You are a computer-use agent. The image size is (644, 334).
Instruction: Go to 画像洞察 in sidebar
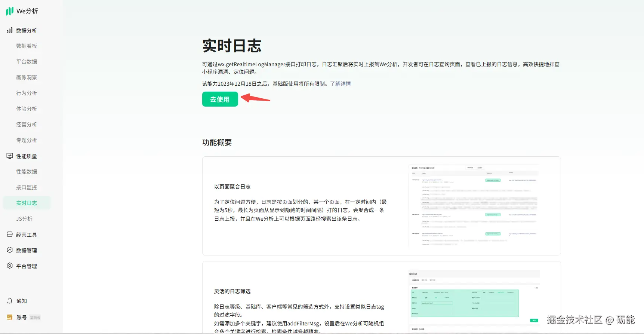click(x=27, y=77)
